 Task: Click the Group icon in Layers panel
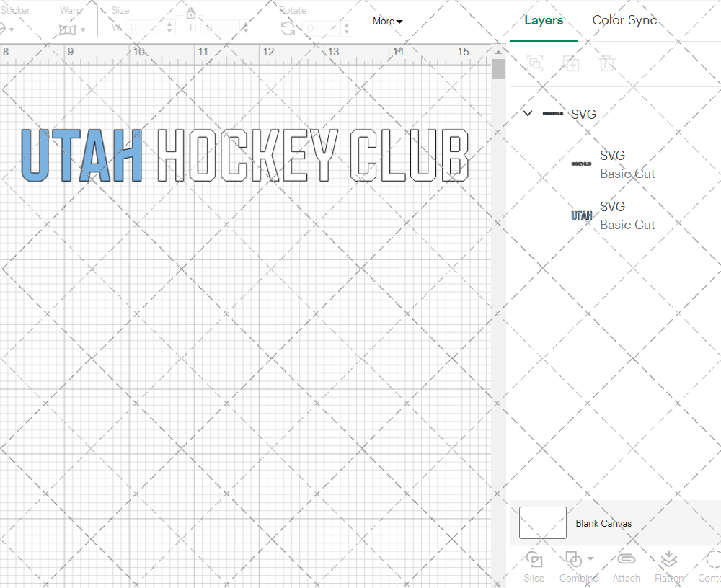click(535, 63)
